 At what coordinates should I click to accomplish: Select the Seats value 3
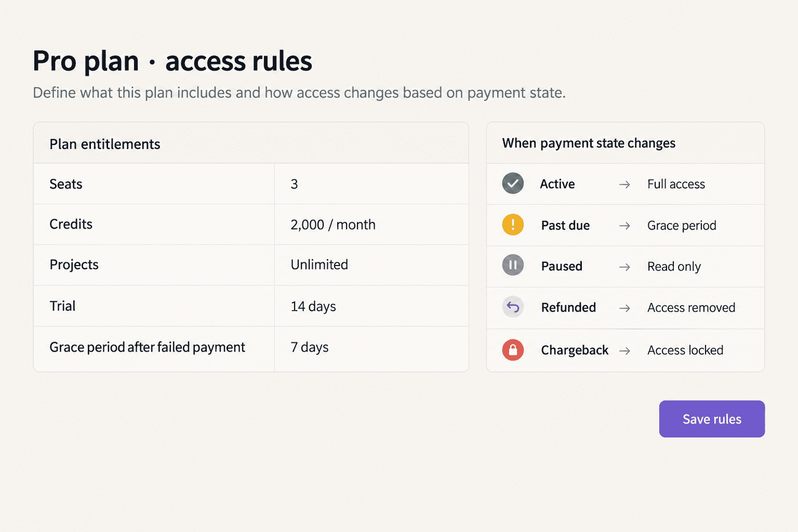tap(294, 184)
